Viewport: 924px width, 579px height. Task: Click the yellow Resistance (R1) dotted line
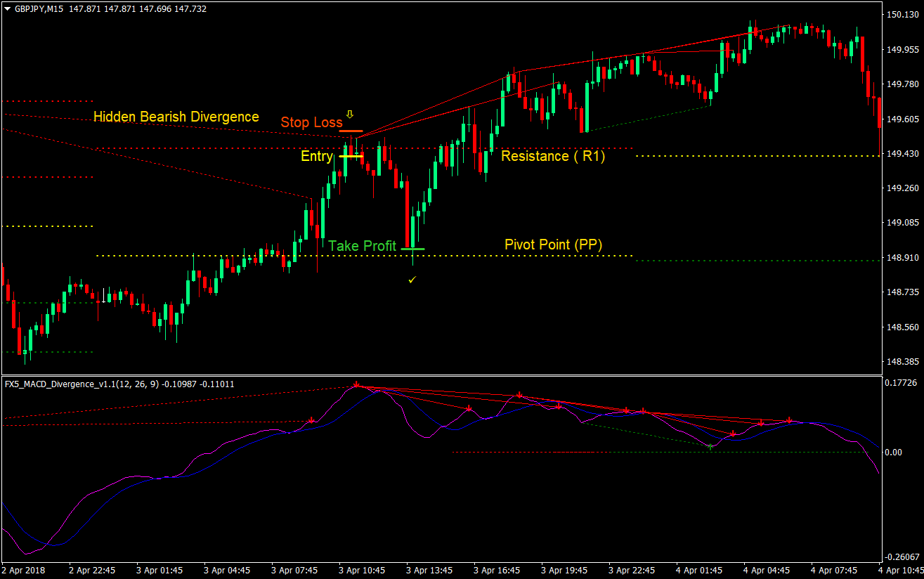[738, 157]
